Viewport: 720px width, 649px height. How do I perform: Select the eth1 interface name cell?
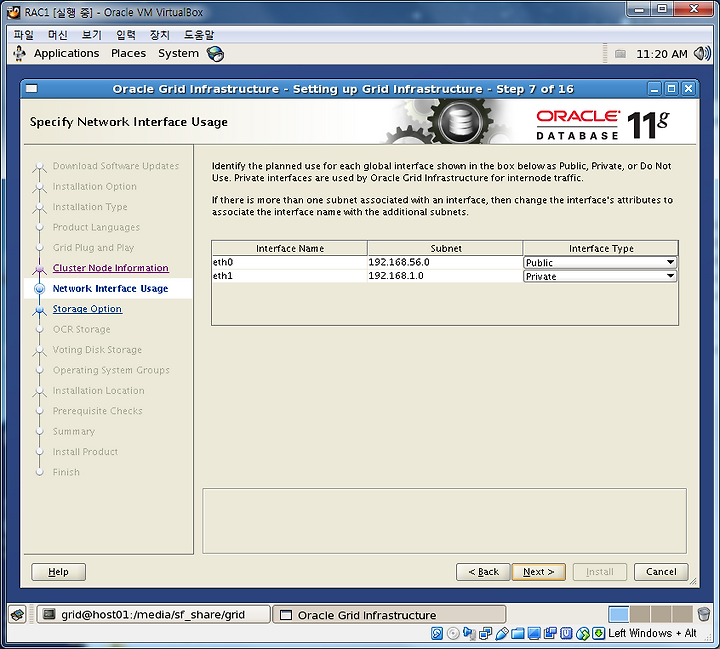pos(290,276)
